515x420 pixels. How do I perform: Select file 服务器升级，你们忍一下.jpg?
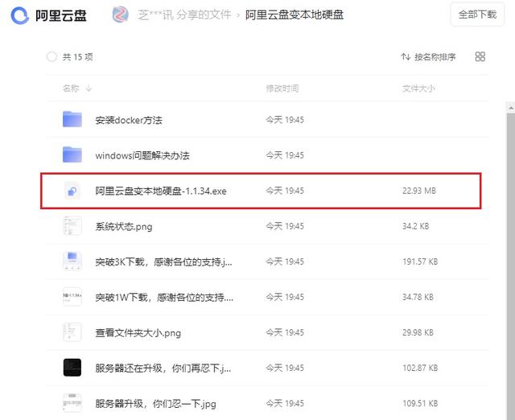(x=155, y=404)
